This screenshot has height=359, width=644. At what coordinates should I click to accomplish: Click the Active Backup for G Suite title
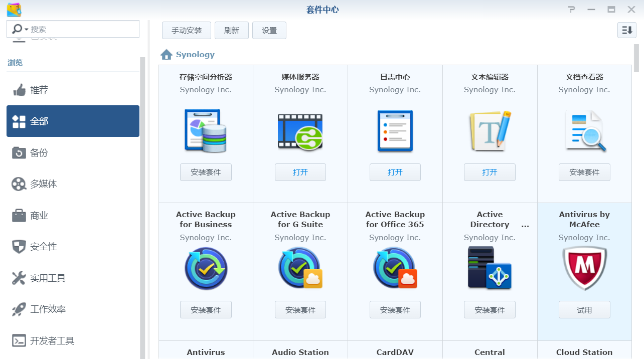(x=300, y=220)
